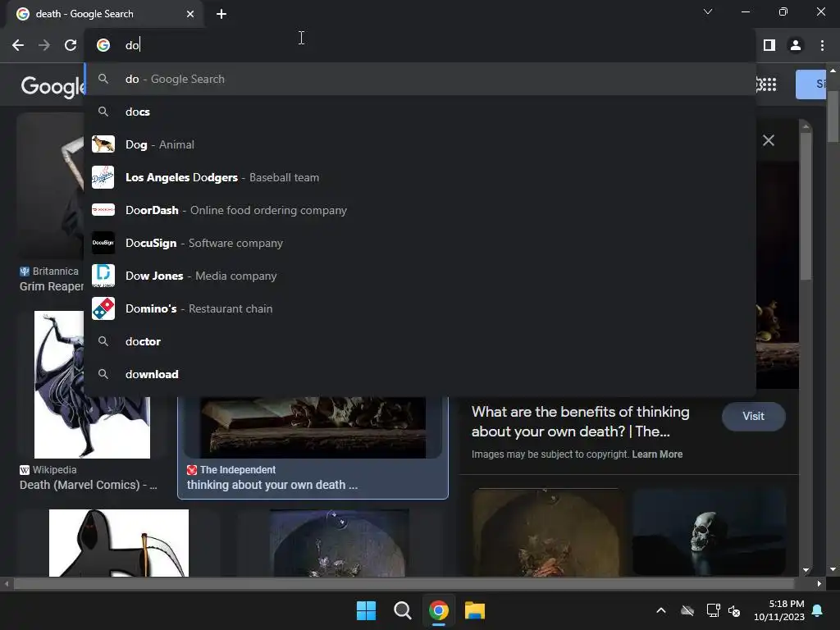Click magnifier icon beside 'download'

coord(103,374)
